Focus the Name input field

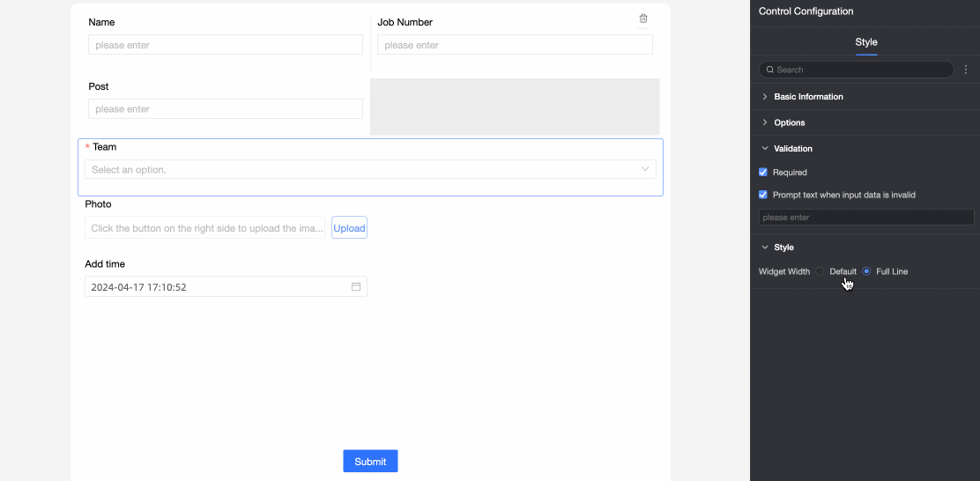(226, 45)
